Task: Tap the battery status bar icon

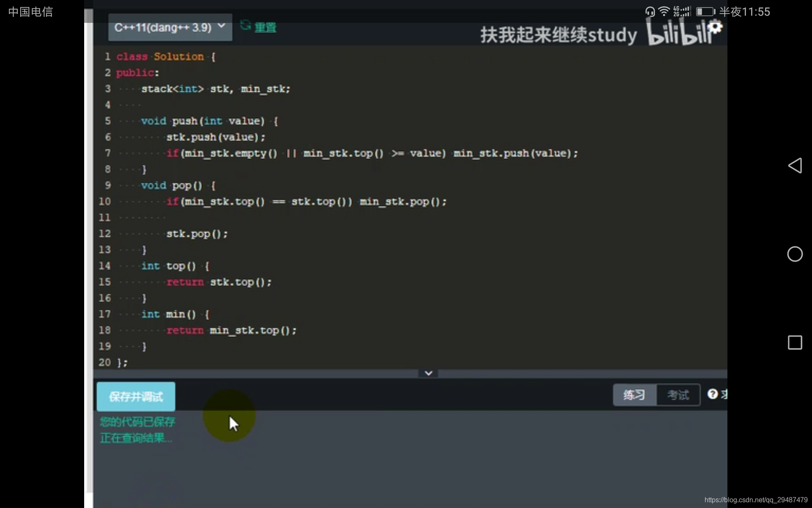Action: click(705, 12)
